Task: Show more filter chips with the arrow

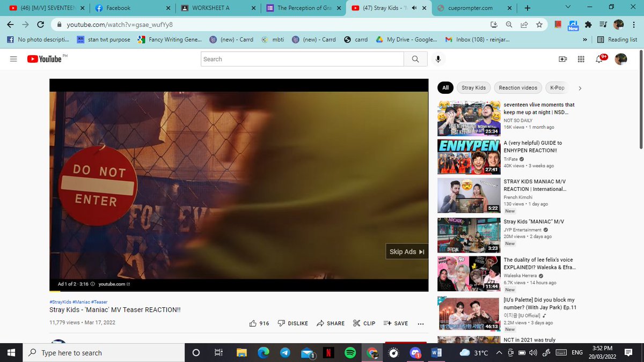Action: [x=580, y=88]
